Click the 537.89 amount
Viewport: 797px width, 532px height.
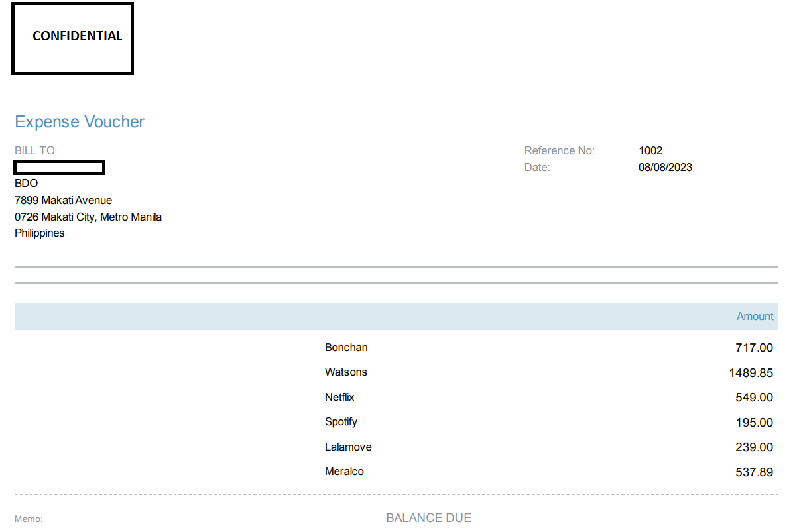pyautogui.click(x=754, y=472)
